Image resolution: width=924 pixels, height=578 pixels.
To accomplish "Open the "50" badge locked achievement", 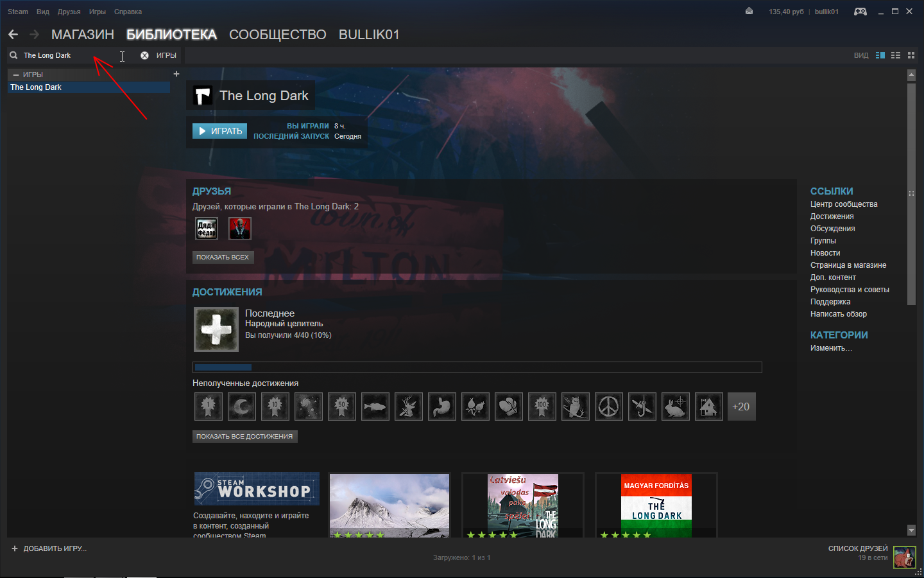I will point(341,407).
